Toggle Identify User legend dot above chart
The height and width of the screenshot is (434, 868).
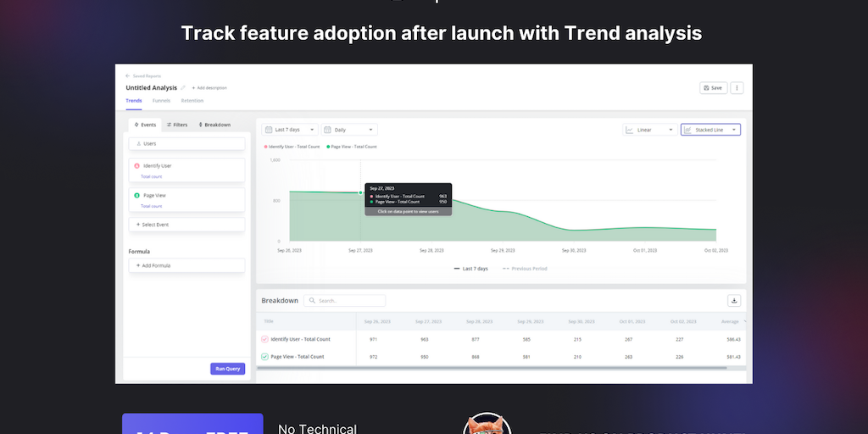(265, 147)
